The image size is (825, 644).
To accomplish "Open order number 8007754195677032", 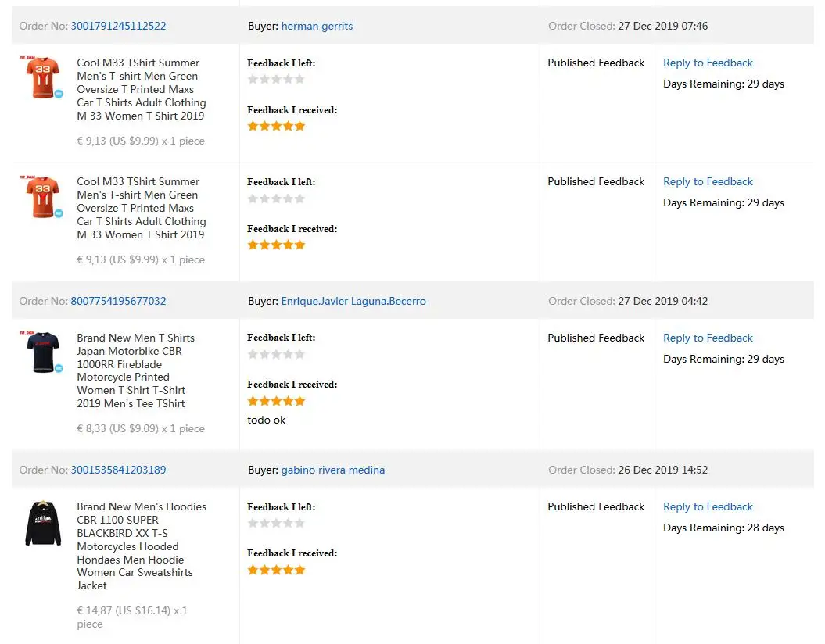I will point(118,301).
